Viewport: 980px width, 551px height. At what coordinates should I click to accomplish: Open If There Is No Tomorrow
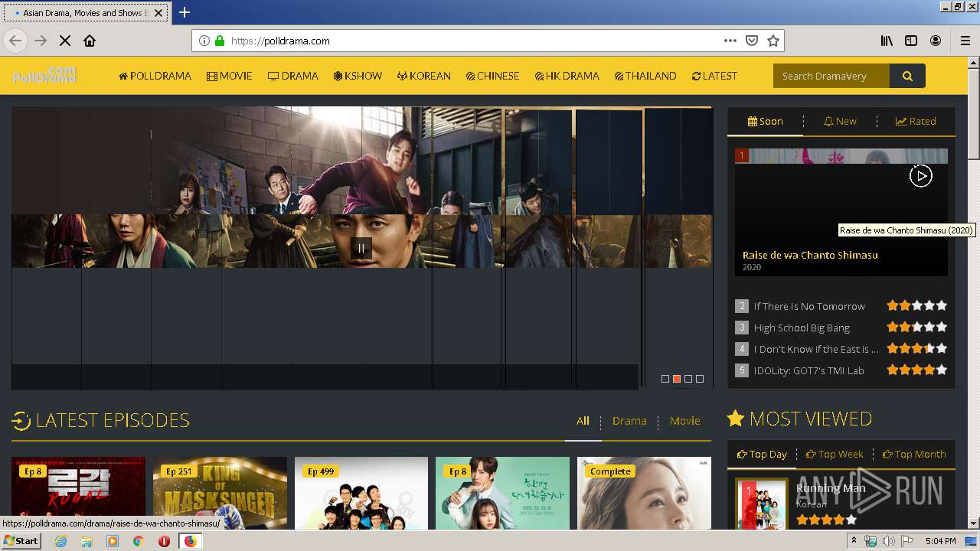coord(809,306)
